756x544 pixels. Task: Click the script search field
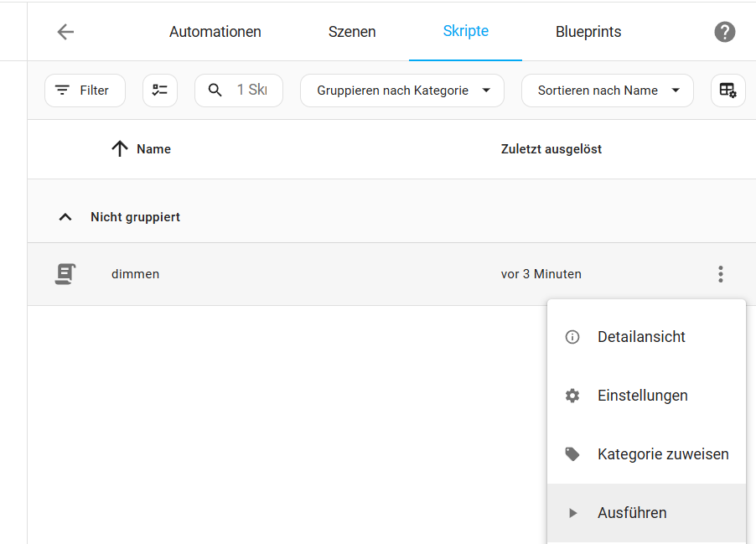[x=250, y=91]
